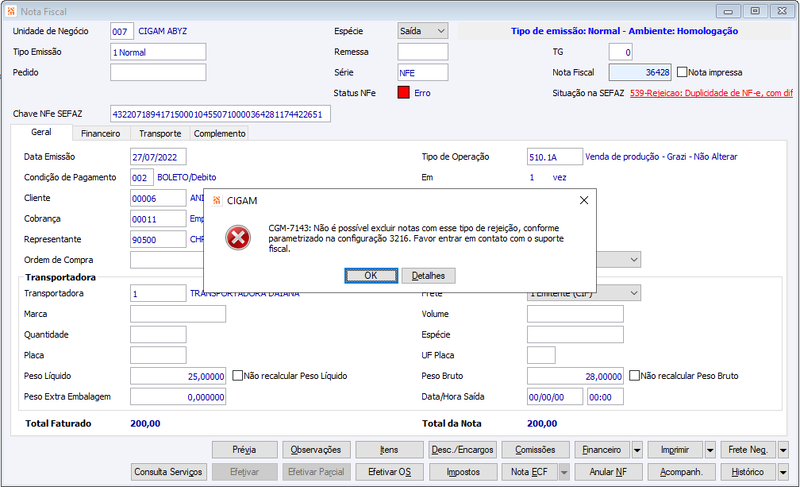Click the Nota Fiscal number field 36428

640,72
